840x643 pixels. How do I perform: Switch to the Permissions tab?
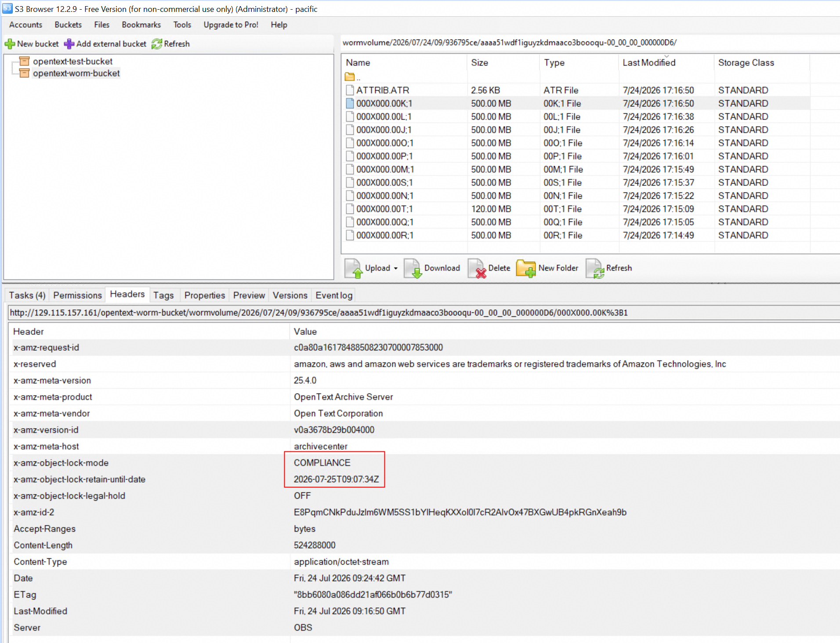pos(77,295)
